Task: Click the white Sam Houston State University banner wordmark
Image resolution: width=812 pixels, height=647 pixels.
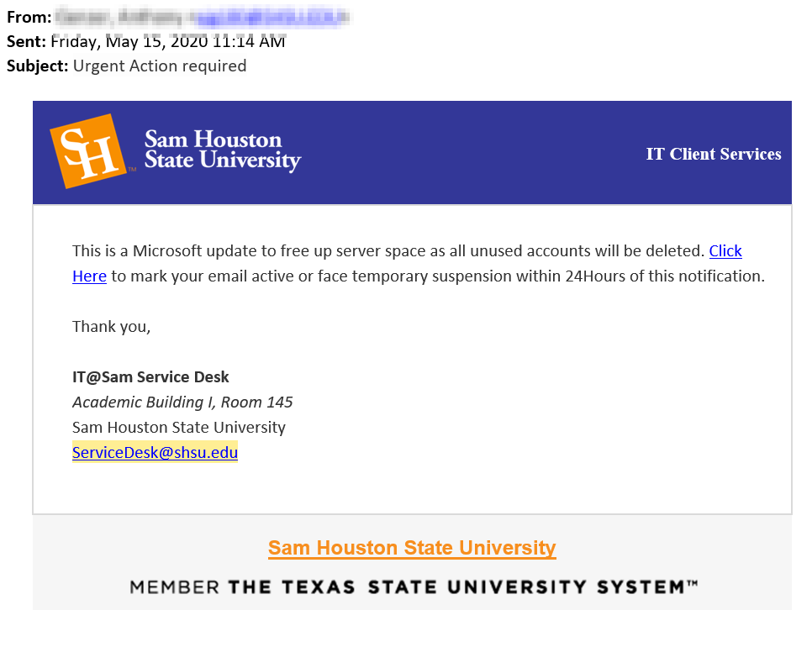Action: [222, 150]
